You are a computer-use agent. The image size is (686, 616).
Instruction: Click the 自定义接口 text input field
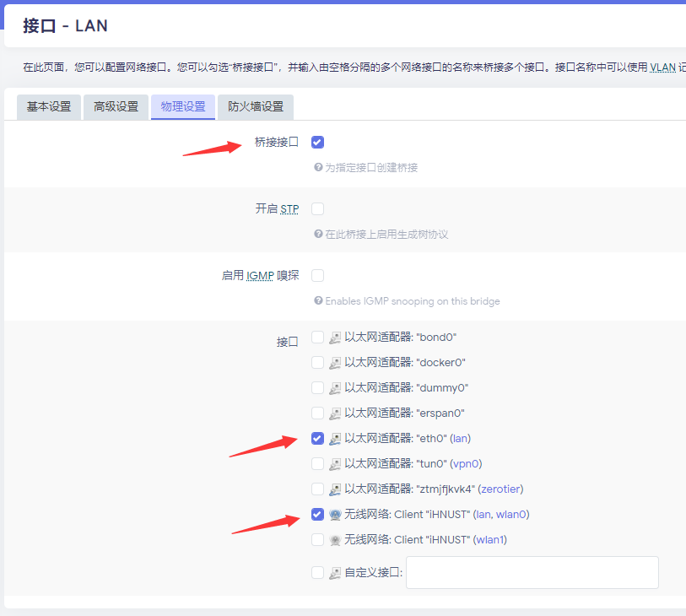tap(532, 573)
